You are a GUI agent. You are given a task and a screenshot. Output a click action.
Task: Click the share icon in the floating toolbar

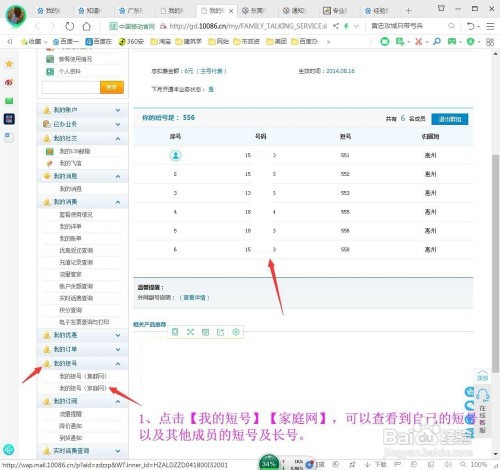tap(220, 332)
